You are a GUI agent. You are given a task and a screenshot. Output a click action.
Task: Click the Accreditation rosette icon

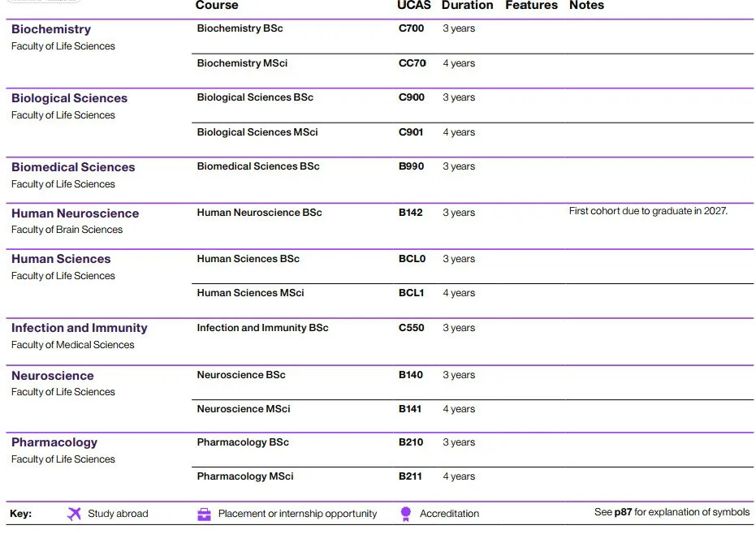[406, 515]
